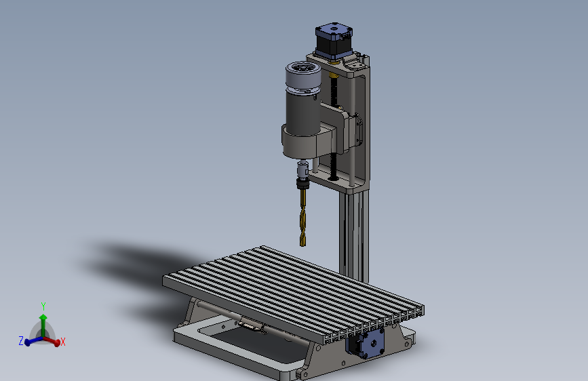Image resolution: width=588 pixels, height=381 pixels.
Task: Select the stepper motor under the table
Action: tap(366, 344)
